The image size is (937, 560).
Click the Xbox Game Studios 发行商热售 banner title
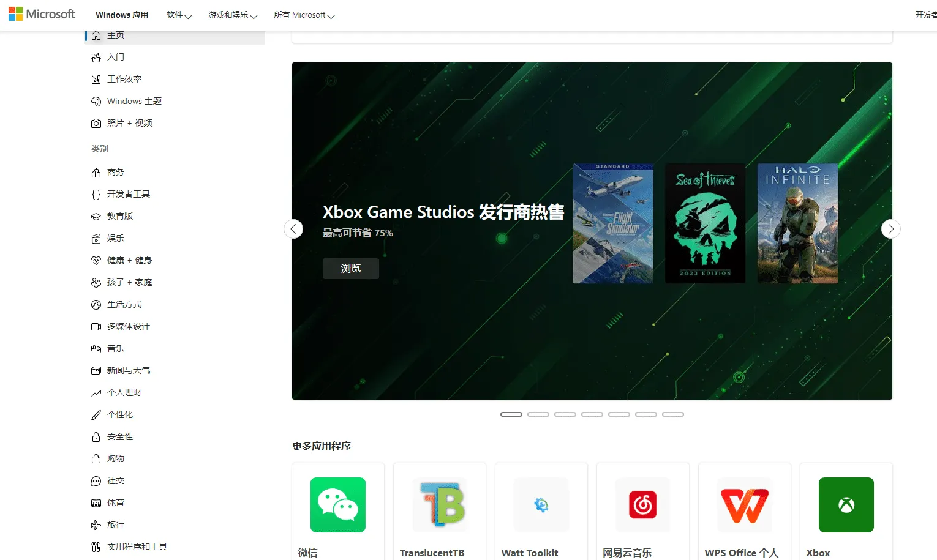[443, 212]
